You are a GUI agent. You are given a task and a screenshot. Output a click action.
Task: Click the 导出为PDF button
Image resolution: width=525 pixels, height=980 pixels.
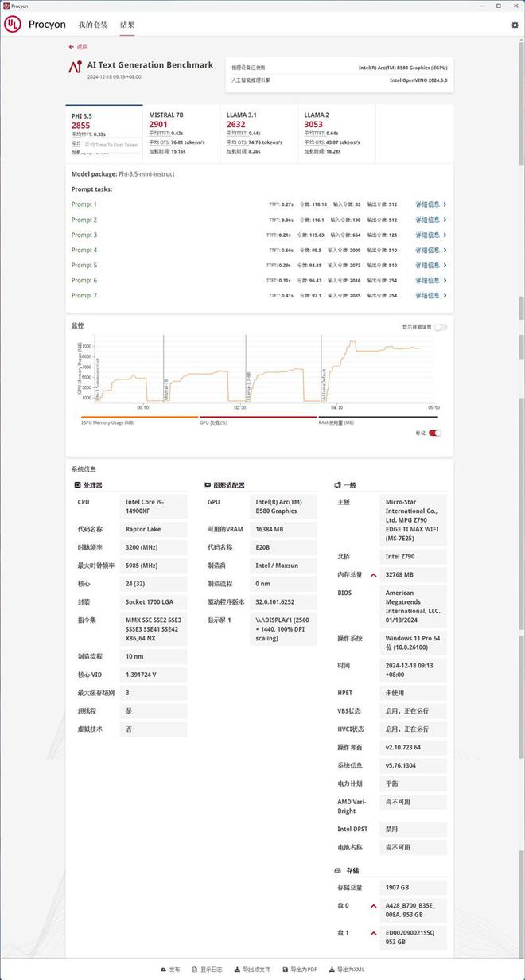pyautogui.click(x=299, y=970)
